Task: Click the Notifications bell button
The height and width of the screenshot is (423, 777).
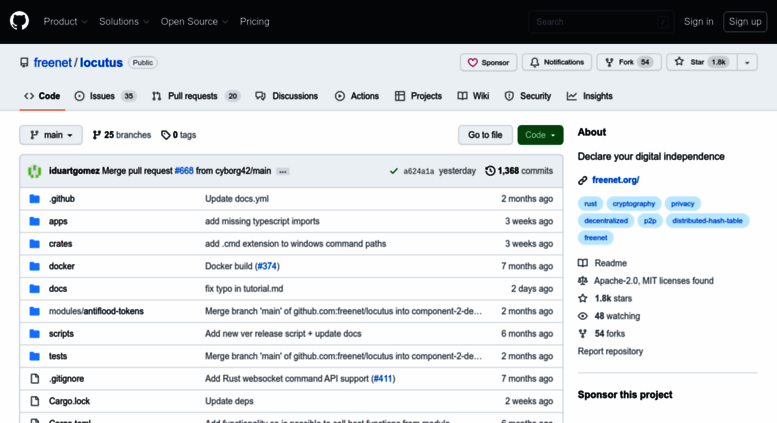Action: [557, 62]
